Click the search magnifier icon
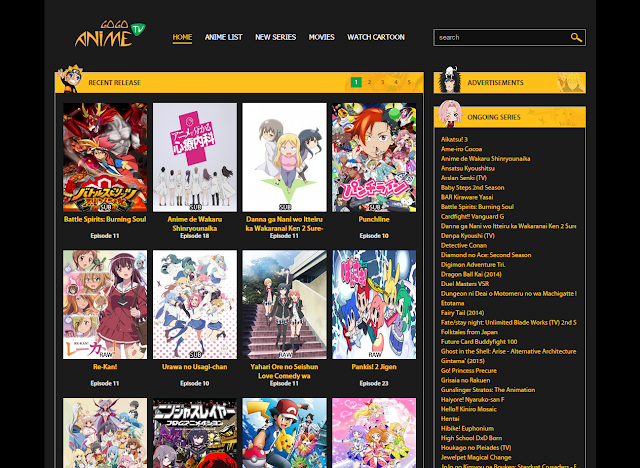This screenshot has height=468, width=640. [576, 38]
